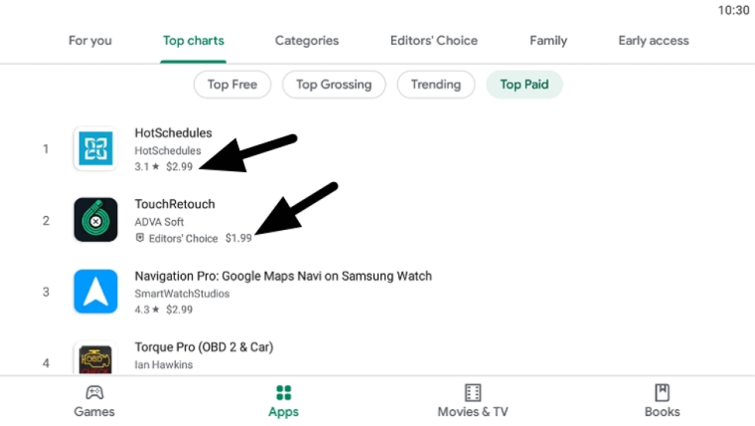The height and width of the screenshot is (426, 755).
Task: Open the Early access tab
Action: point(653,41)
